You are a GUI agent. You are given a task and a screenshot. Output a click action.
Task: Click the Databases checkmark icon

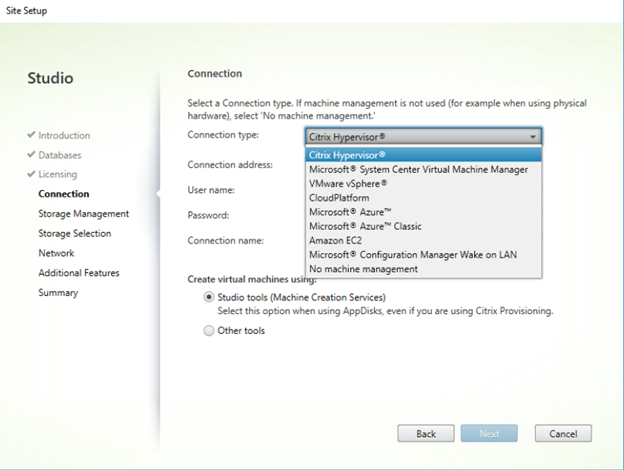coord(31,154)
